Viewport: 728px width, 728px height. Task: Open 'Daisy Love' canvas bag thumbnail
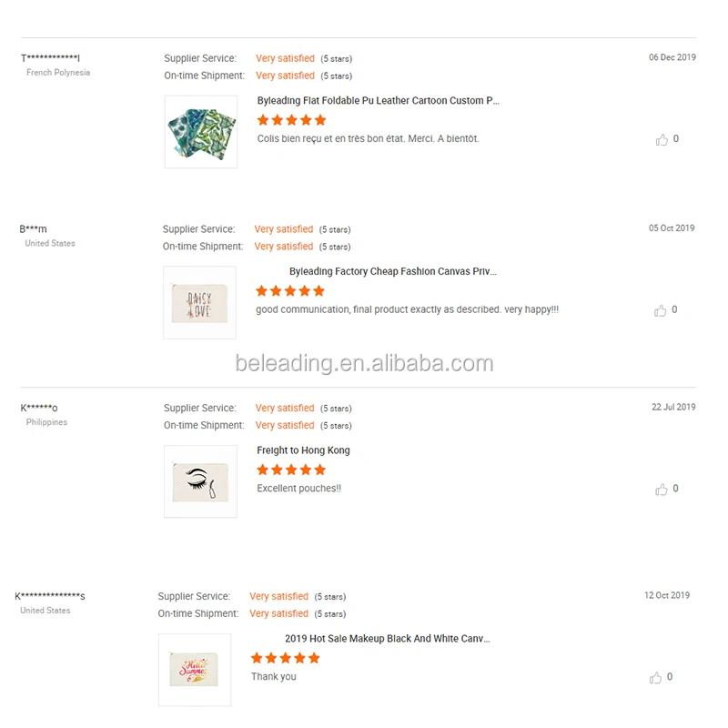pyautogui.click(x=199, y=303)
